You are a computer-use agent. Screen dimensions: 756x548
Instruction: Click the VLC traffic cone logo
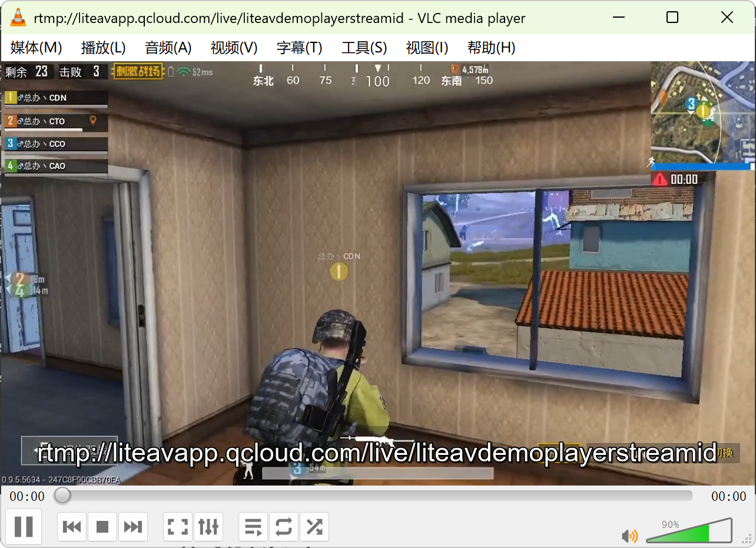pos(17,18)
